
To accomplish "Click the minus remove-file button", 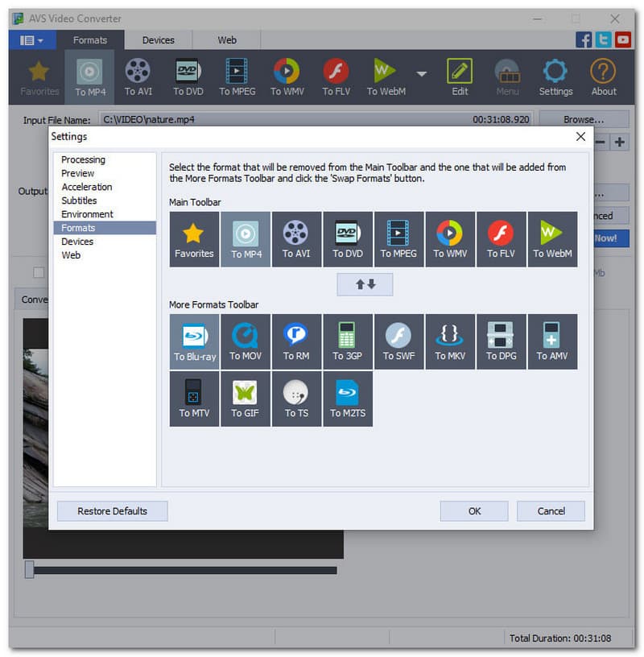I will coord(601,142).
